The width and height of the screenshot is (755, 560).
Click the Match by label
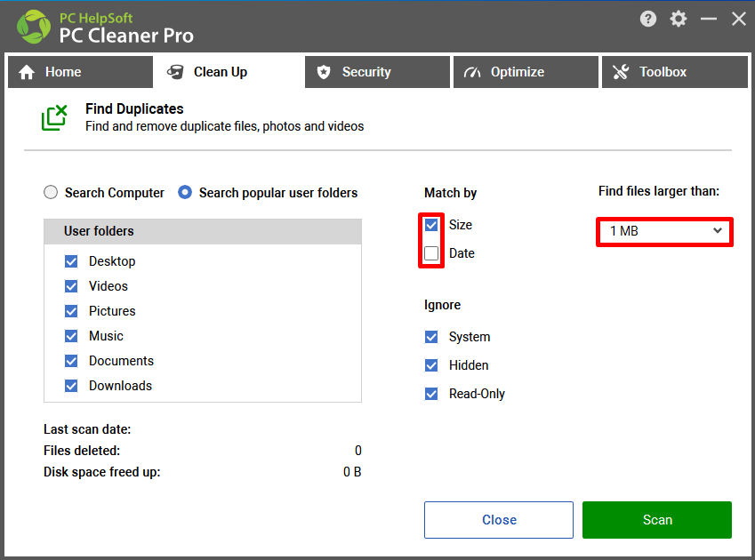pyautogui.click(x=450, y=193)
